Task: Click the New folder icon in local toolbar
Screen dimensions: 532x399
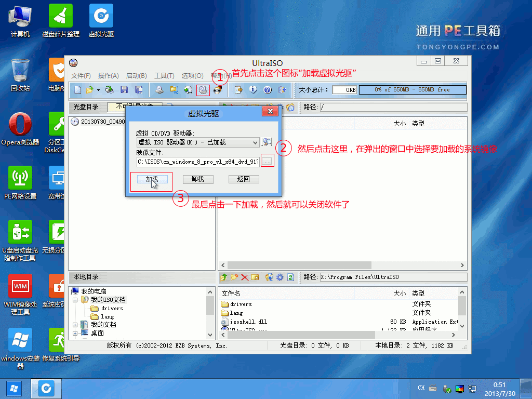Action: tap(234, 277)
